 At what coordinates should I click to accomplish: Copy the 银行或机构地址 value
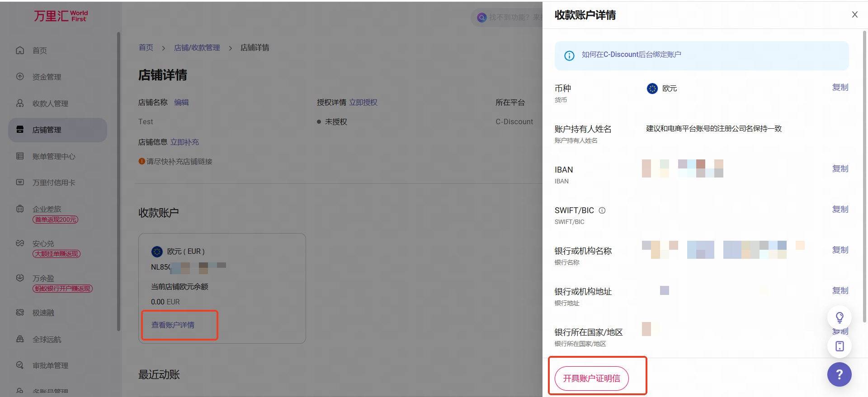pos(840,291)
